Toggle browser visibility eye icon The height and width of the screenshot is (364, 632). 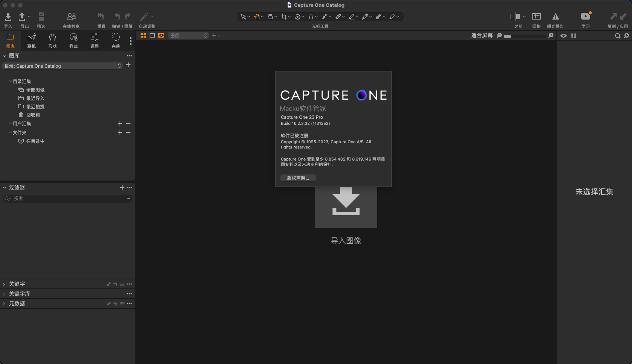tap(564, 36)
